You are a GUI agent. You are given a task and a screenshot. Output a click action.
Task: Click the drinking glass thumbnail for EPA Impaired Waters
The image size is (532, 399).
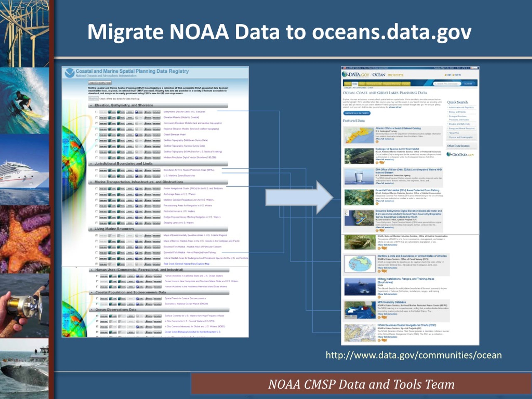[359, 176]
